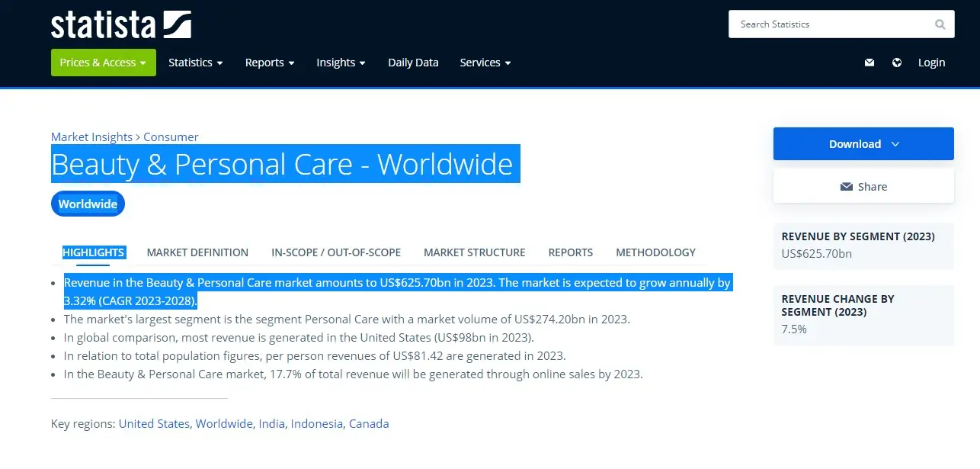Viewport: 980px width, 469px height.
Task: Open the Download dropdown button
Action: tap(863, 144)
